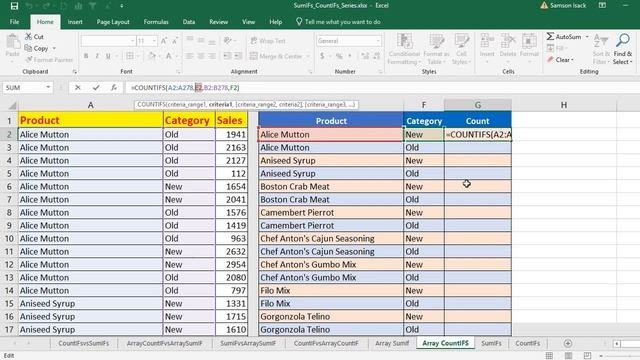
Task: Expand the Number dialog launcher
Action: point(380,72)
